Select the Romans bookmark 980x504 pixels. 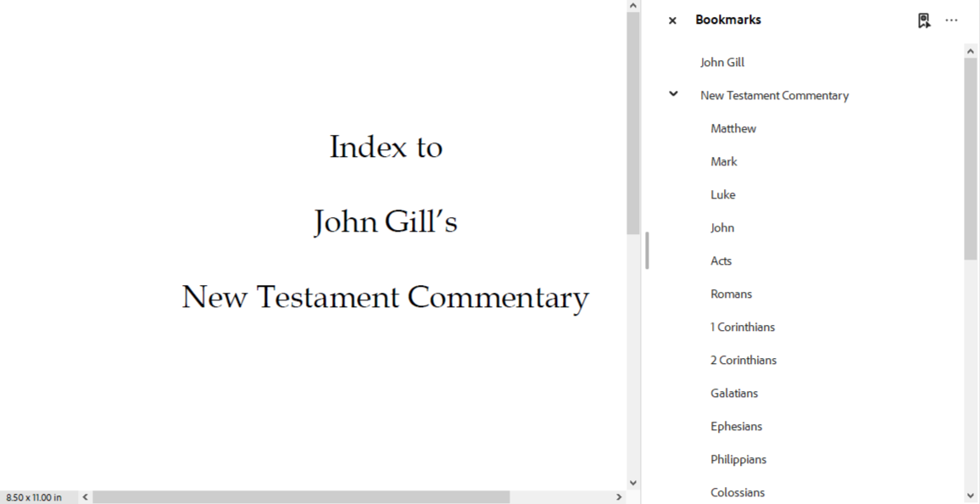coord(732,294)
